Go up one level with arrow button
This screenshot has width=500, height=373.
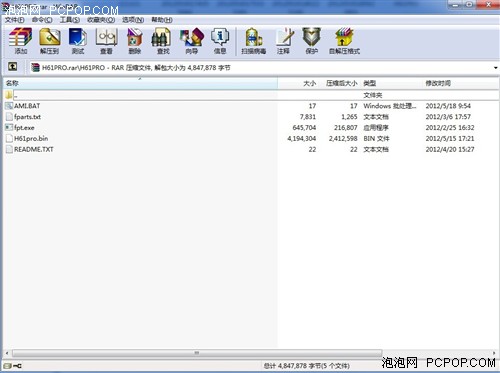13,67
